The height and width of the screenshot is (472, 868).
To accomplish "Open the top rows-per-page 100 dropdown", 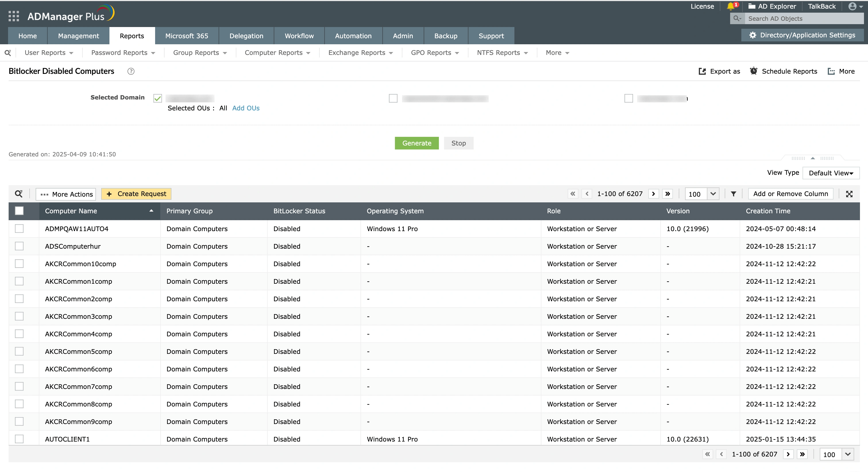I will click(x=713, y=194).
